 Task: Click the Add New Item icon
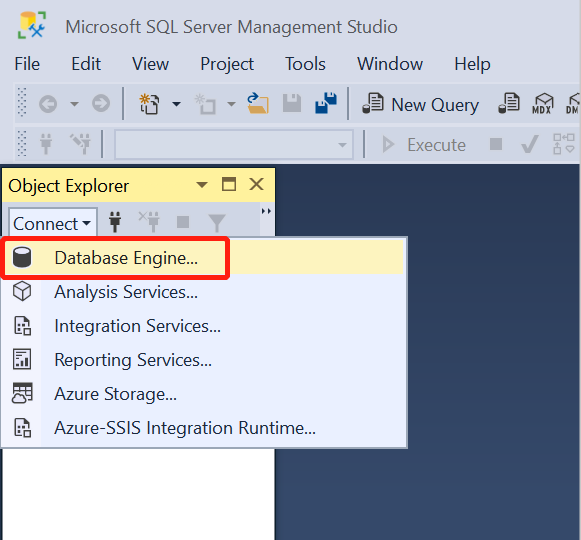[205, 104]
